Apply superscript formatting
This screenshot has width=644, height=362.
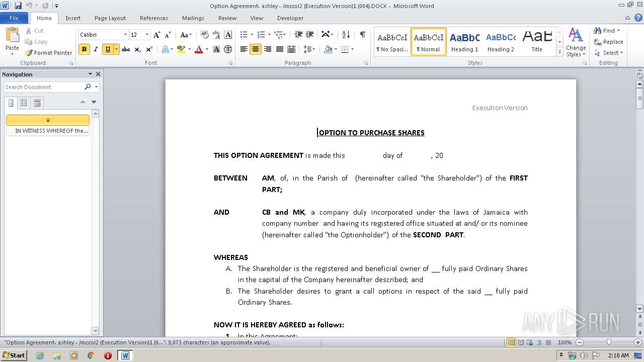point(149,49)
